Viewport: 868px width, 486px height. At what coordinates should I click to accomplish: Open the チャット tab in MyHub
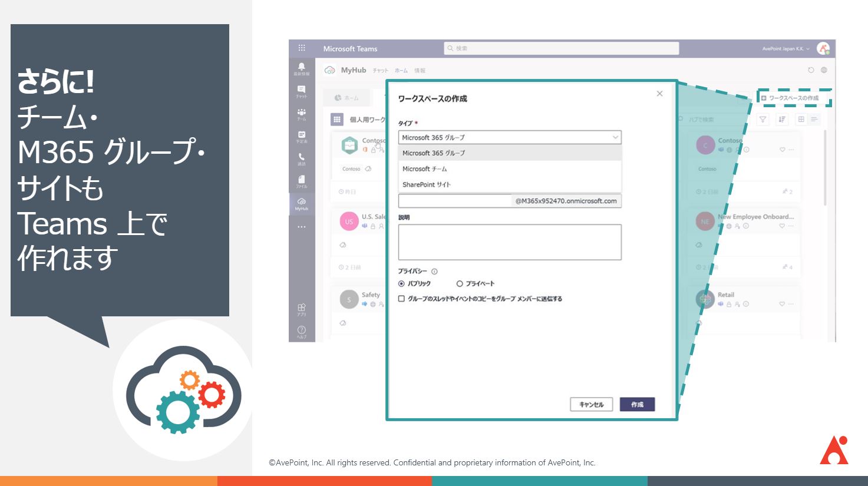coord(380,71)
